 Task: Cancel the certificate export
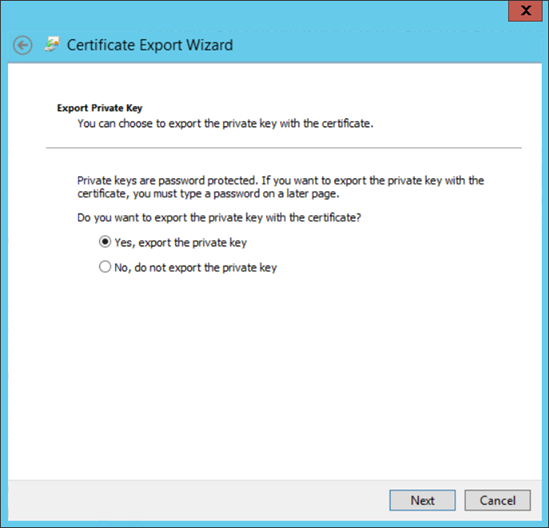point(498,500)
